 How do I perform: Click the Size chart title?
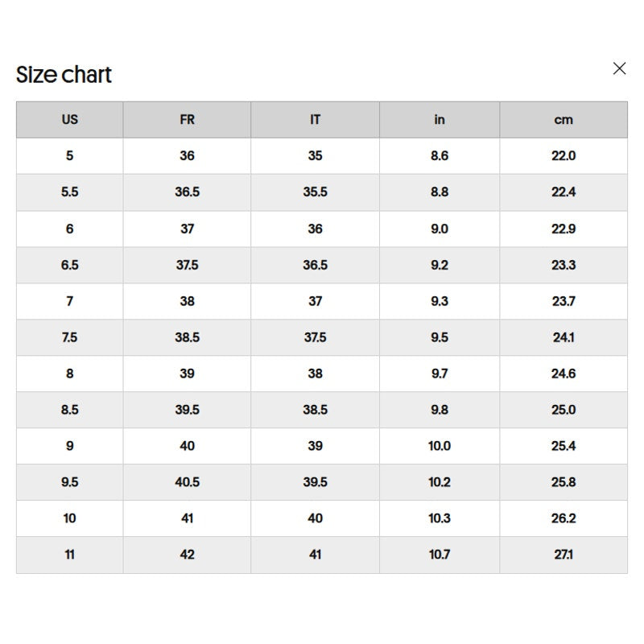click(64, 75)
